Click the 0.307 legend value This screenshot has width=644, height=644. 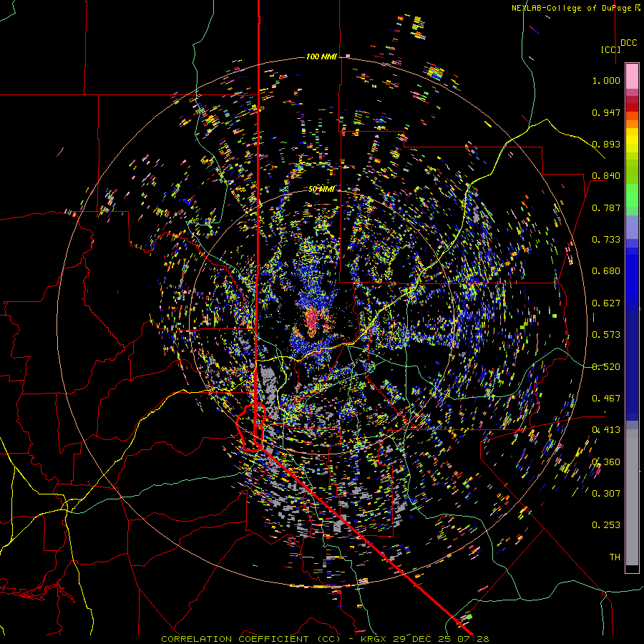(606, 494)
